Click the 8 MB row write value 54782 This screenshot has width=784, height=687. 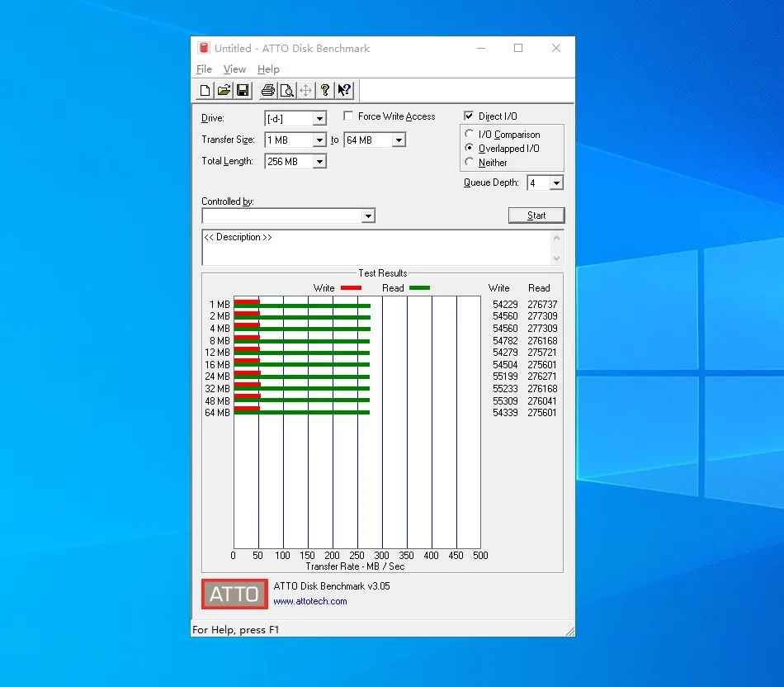point(505,341)
